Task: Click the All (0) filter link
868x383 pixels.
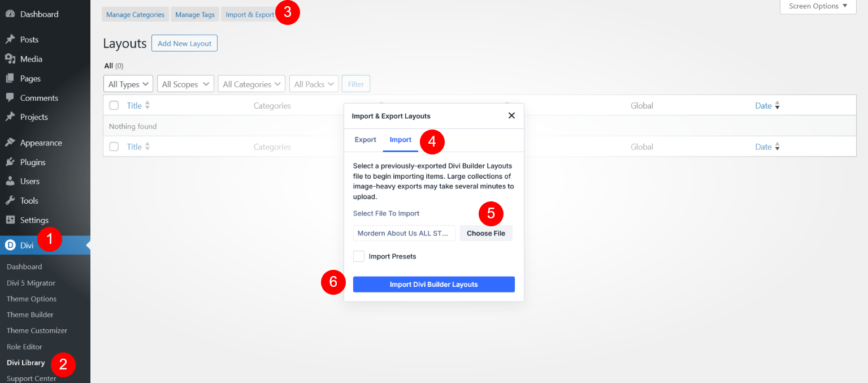Action: tap(114, 66)
